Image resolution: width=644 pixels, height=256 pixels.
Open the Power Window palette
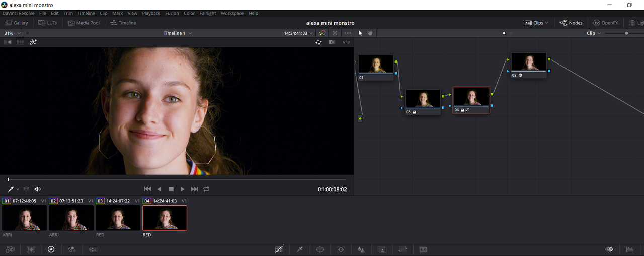(320, 249)
